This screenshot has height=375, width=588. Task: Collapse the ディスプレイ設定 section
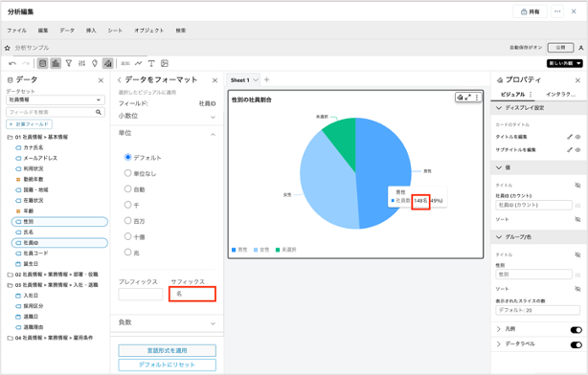pyautogui.click(x=499, y=108)
